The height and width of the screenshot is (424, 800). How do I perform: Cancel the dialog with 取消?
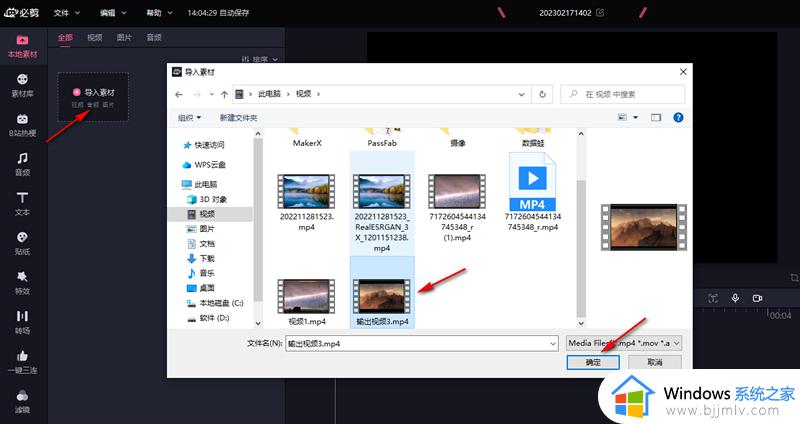point(655,362)
